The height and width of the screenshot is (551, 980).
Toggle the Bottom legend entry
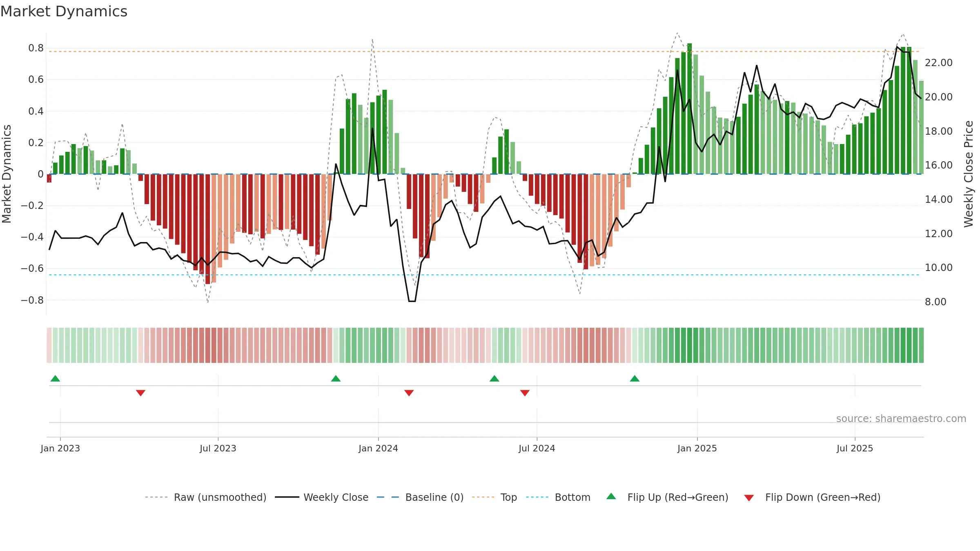558,497
